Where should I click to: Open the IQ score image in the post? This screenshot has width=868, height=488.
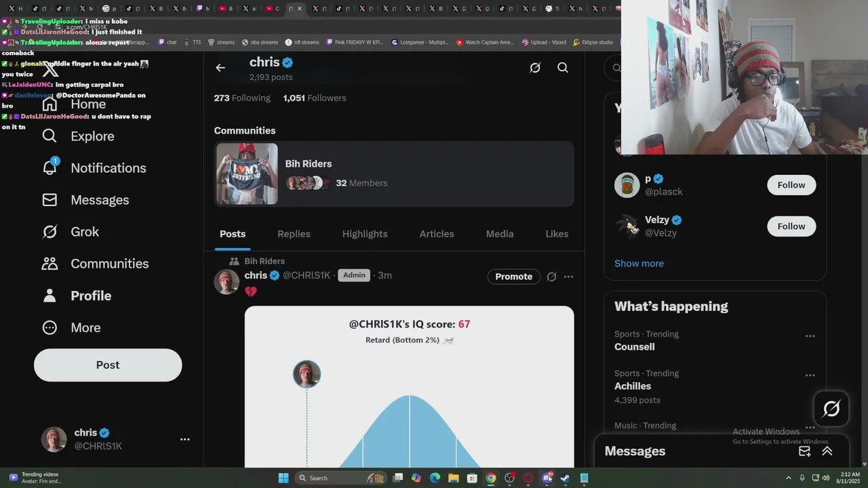tap(409, 386)
